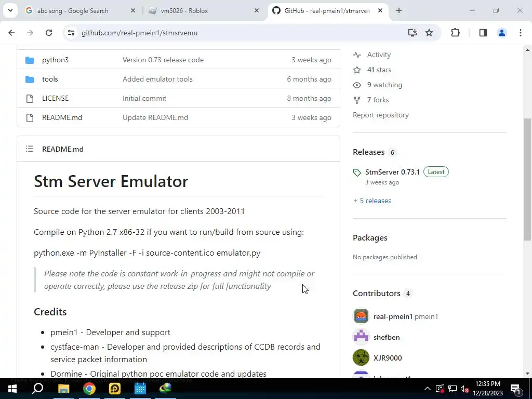
Task: Open Chrome three-dot menu
Action: pyautogui.click(x=521, y=33)
